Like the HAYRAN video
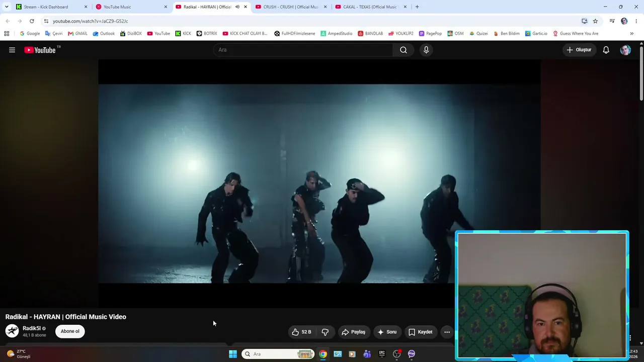Screen dimensions: 644x362 [x=302, y=332]
